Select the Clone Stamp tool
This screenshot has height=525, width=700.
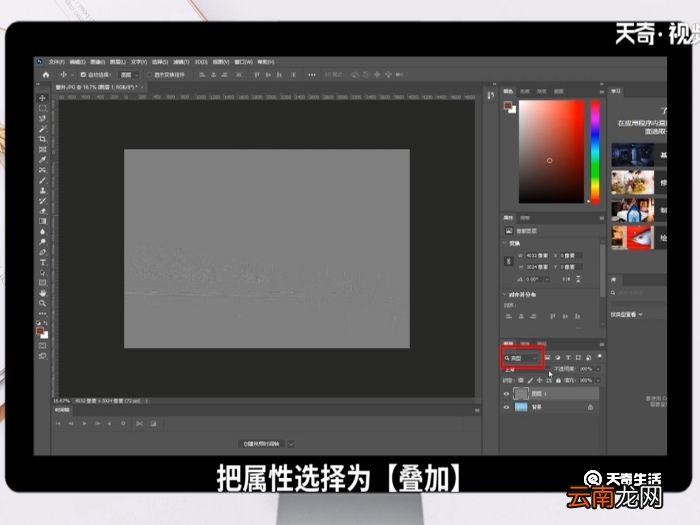42,191
